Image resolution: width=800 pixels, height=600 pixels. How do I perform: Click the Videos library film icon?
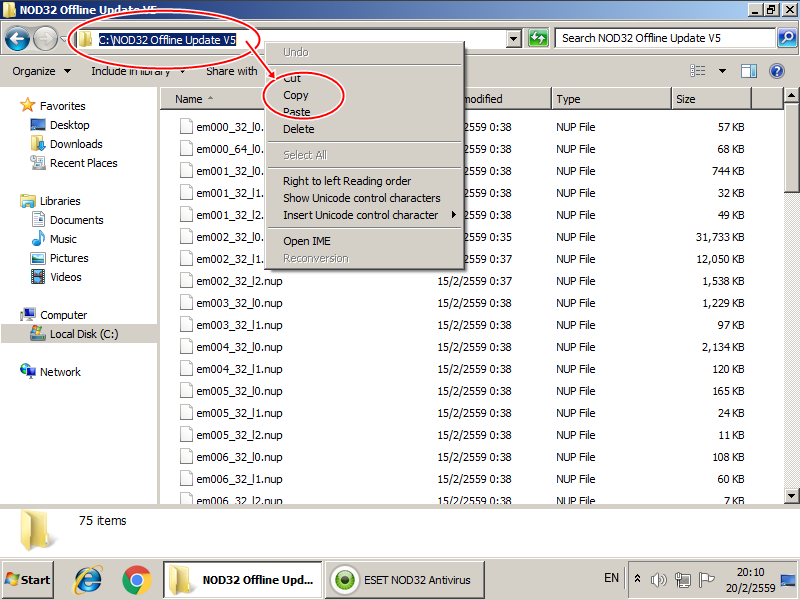tap(38, 277)
